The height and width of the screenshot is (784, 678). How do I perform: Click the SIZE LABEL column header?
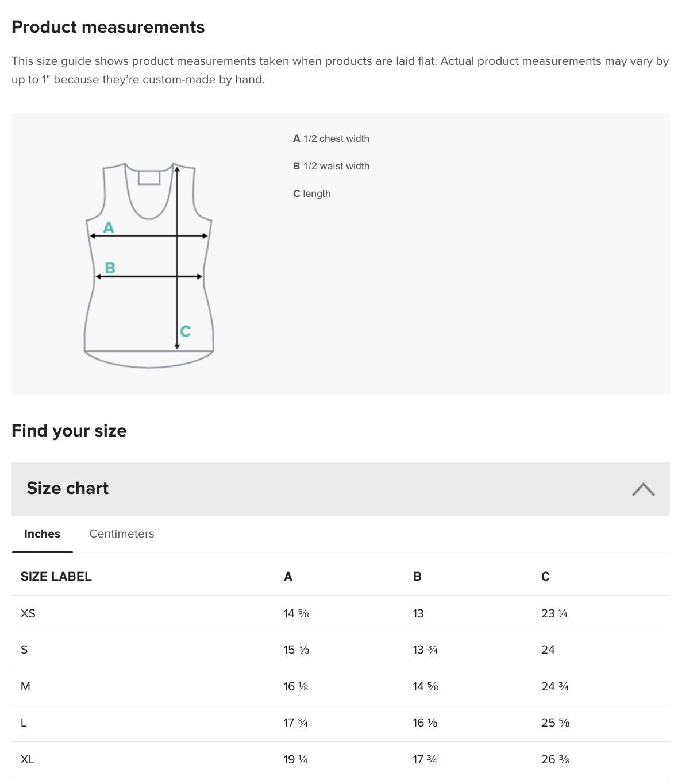point(57,577)
